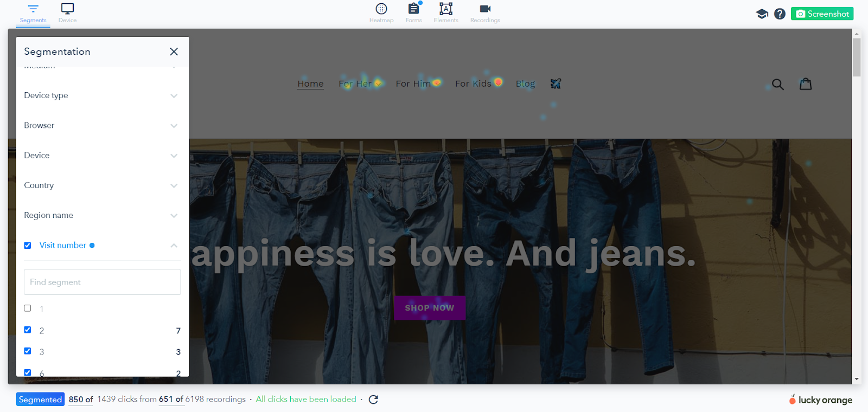This screenshot has width=868, height=412.
Task: Go to Home in site navigation
Action: click(310, 83)
